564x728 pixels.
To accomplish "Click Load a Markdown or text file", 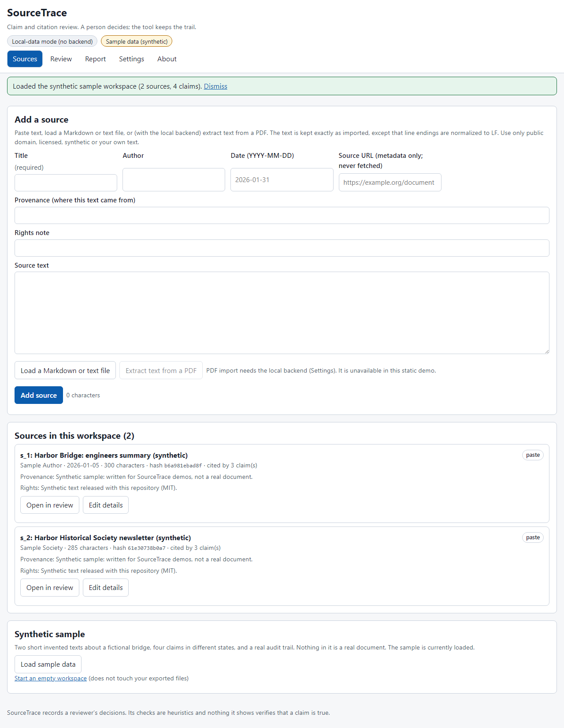I will pyautogui.click(x=65, y=370).
